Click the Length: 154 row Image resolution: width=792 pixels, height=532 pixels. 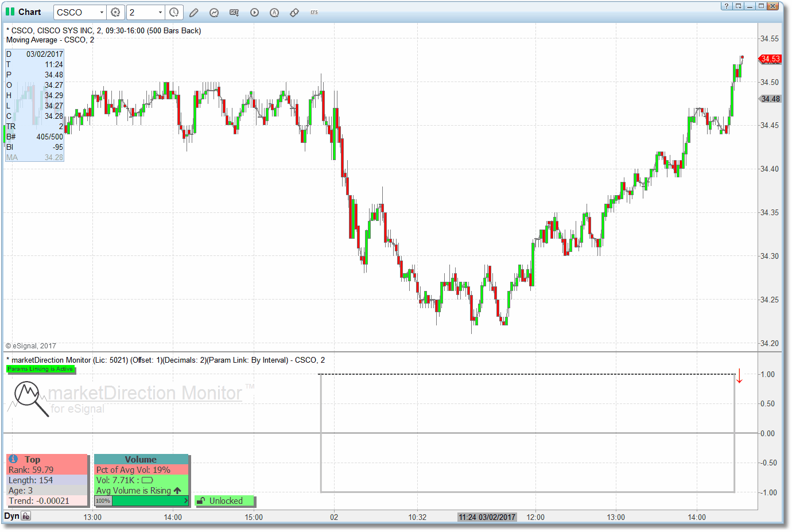pos(46,480)
